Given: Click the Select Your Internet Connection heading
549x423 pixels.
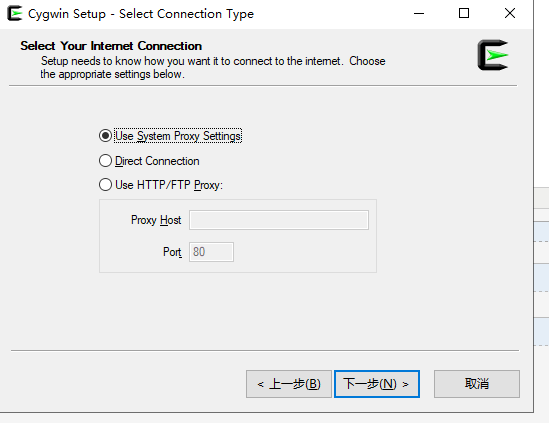Looking at the screenshot, I should [111, 46].
